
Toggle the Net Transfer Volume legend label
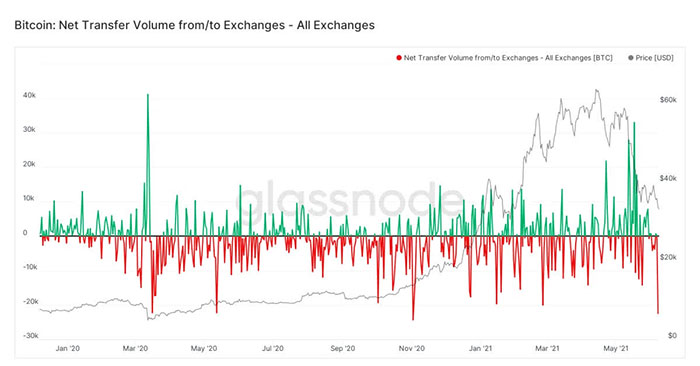(x=508, y=58)
